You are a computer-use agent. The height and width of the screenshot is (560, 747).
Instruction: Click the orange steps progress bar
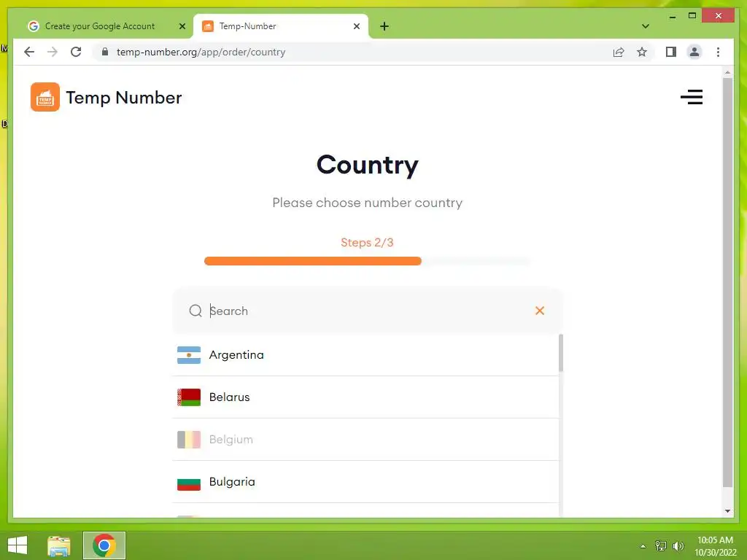point(312,261)
